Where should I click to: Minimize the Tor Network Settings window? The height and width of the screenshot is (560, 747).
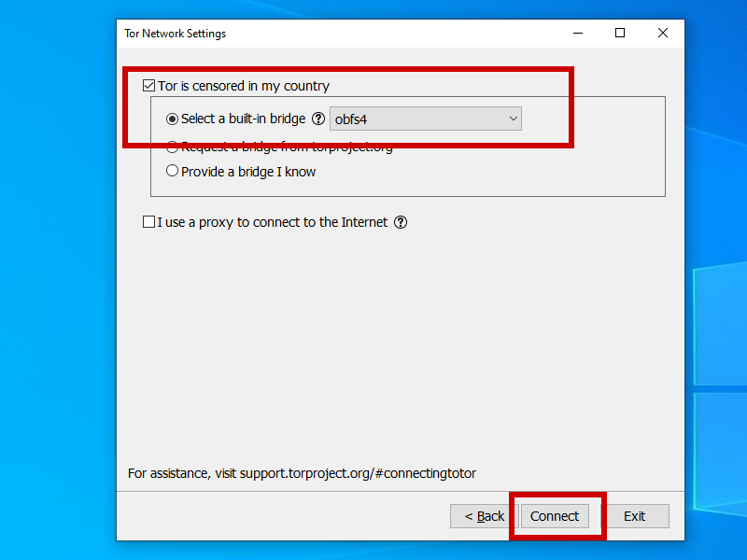pos(578,33)
